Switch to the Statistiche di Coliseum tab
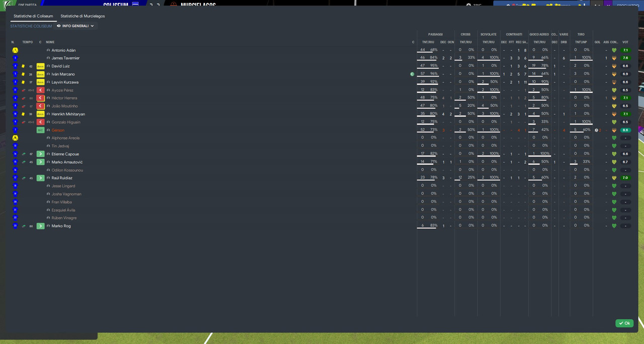644x344 pixels. point(33,16)
